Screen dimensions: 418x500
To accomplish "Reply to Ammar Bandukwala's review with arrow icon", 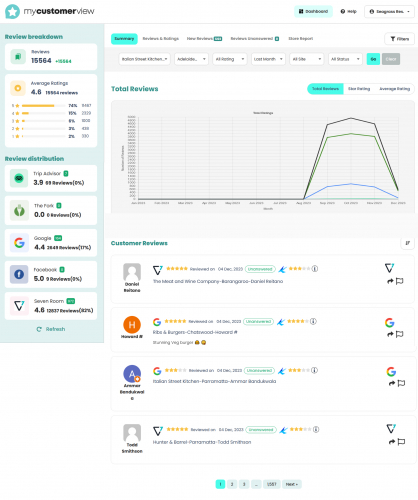I will pyautogui.click(x=392, y=383).
